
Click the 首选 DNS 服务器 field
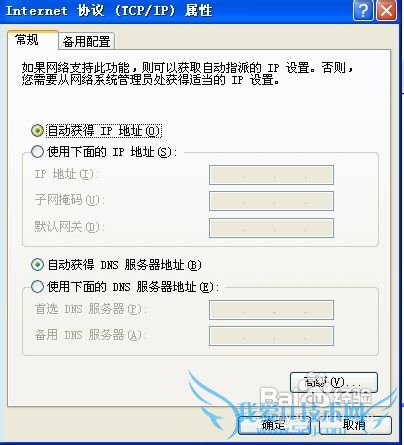click(271, 310)
